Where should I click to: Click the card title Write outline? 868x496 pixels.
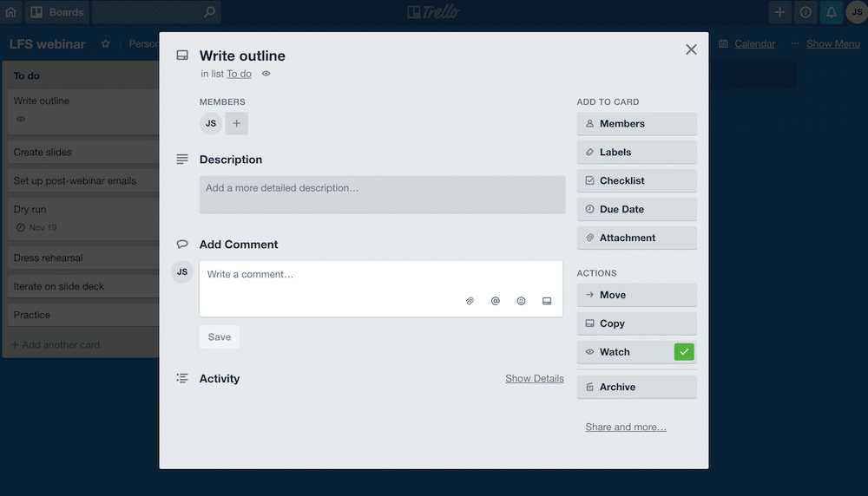[x=242, y=55]
